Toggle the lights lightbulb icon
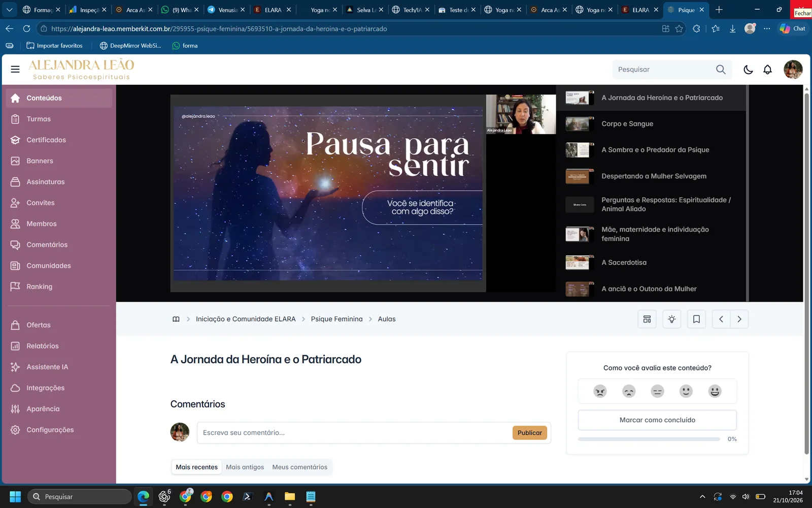 (x=671, y=319)
